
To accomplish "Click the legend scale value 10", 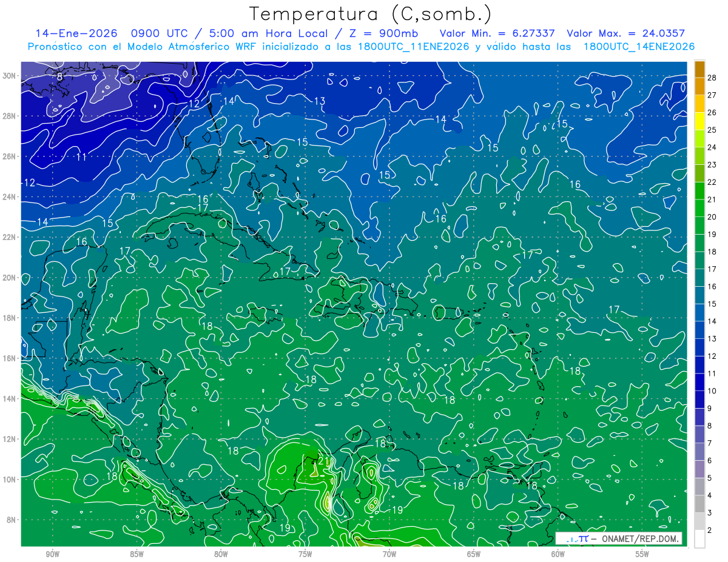I will point(712,391).
